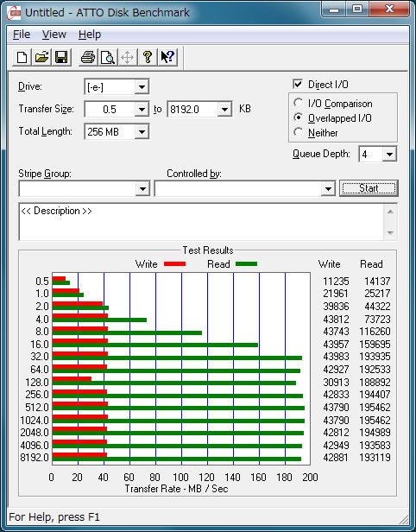Save results with the floppy disk icon
The image size is (416, 532).
61,57
